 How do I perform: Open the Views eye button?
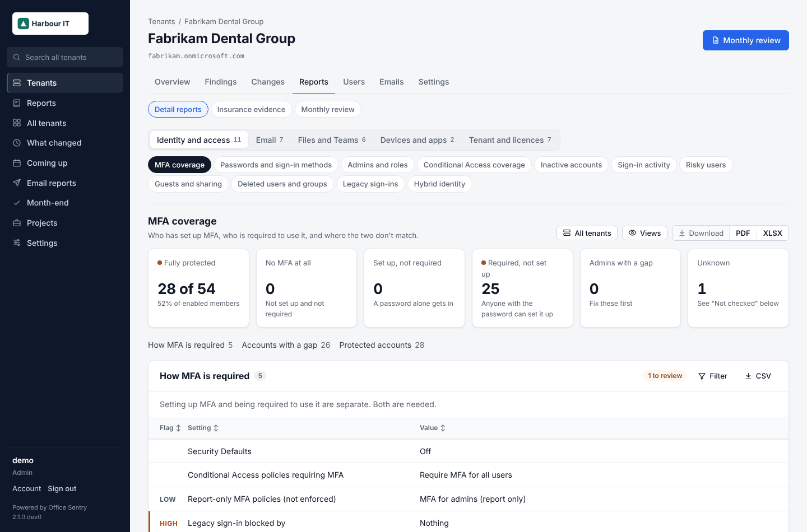tap(644, 233)
